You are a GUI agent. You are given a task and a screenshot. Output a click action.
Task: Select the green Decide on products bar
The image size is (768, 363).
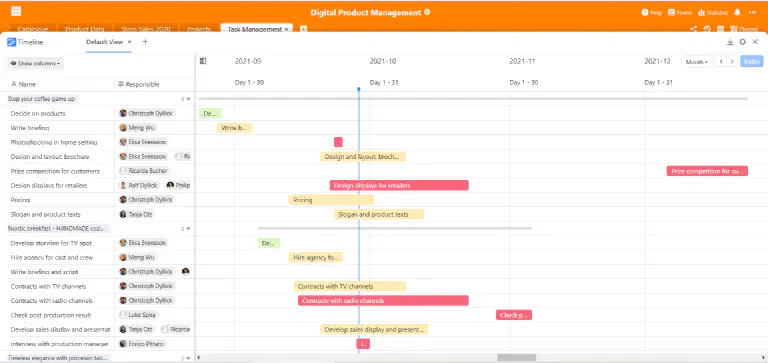point(210,114)
